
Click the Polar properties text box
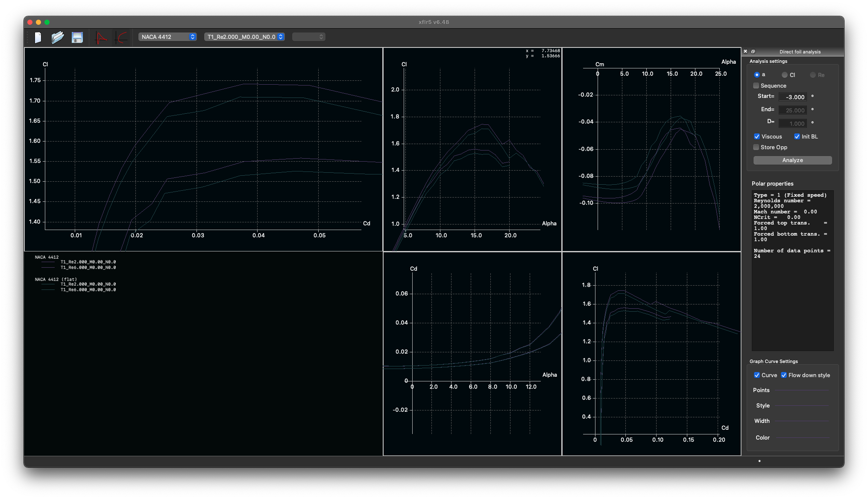pyautogui.click(x=792, y=270)
